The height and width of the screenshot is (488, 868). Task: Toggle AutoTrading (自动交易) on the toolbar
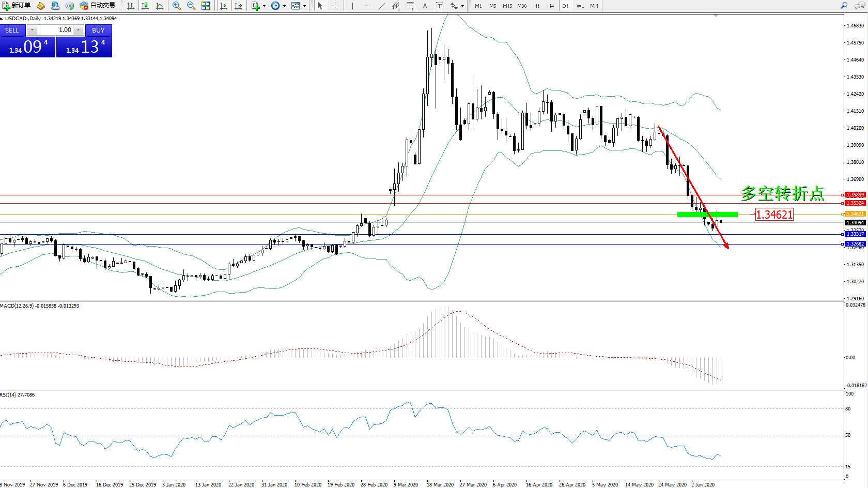[x=97, y=6]
